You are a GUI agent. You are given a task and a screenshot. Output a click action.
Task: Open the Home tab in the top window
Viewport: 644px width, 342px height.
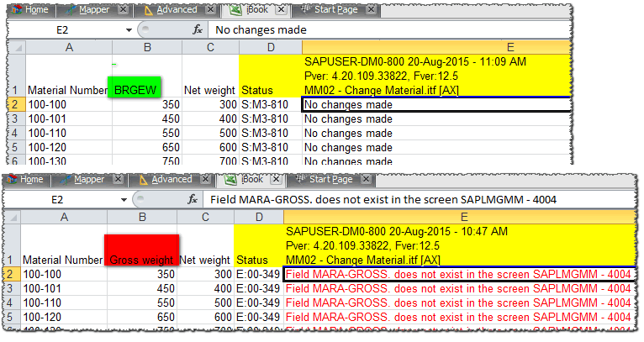point(35,10)
